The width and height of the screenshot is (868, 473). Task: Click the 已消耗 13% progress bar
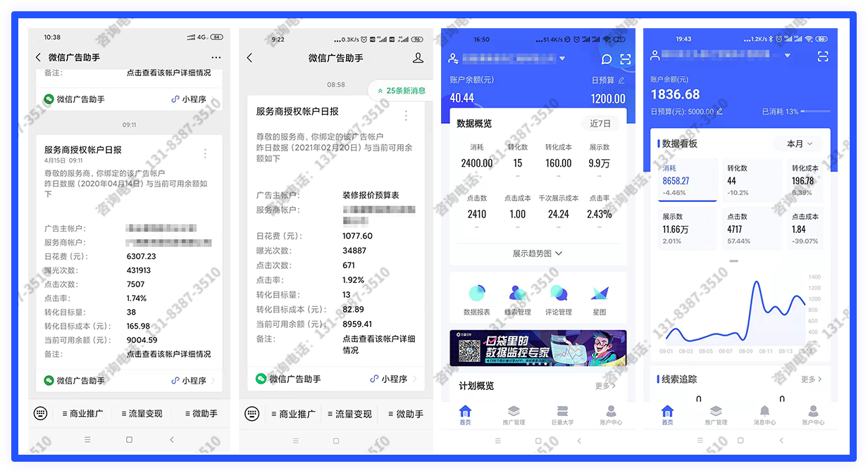click(x=815, y=111)
